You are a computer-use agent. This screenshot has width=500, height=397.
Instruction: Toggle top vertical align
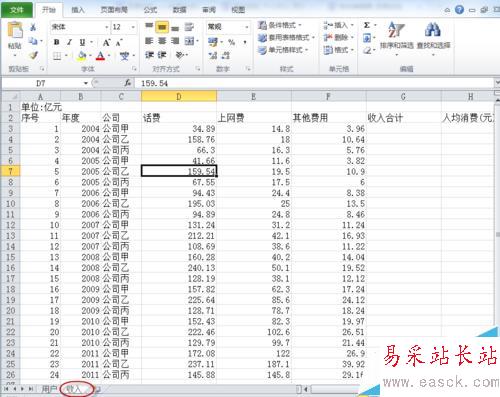click(x=149, y=27)
